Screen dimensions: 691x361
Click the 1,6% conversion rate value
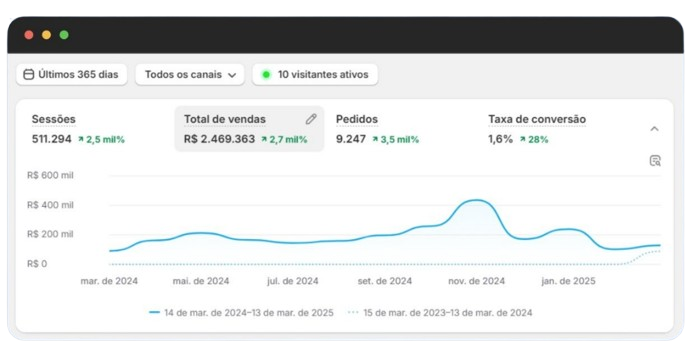coord(500,139)
